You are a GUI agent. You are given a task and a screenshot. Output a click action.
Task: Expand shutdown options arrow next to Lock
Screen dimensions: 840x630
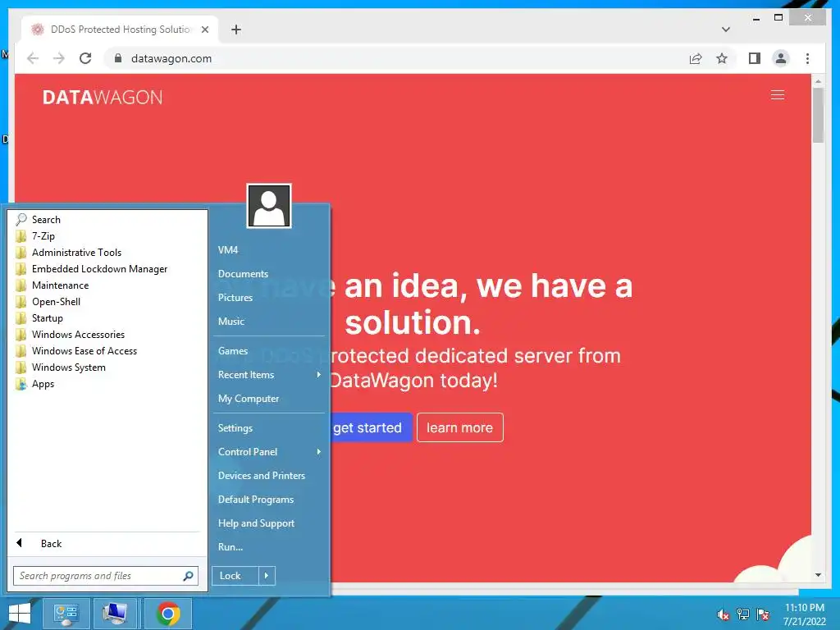[x=267, y=576]
